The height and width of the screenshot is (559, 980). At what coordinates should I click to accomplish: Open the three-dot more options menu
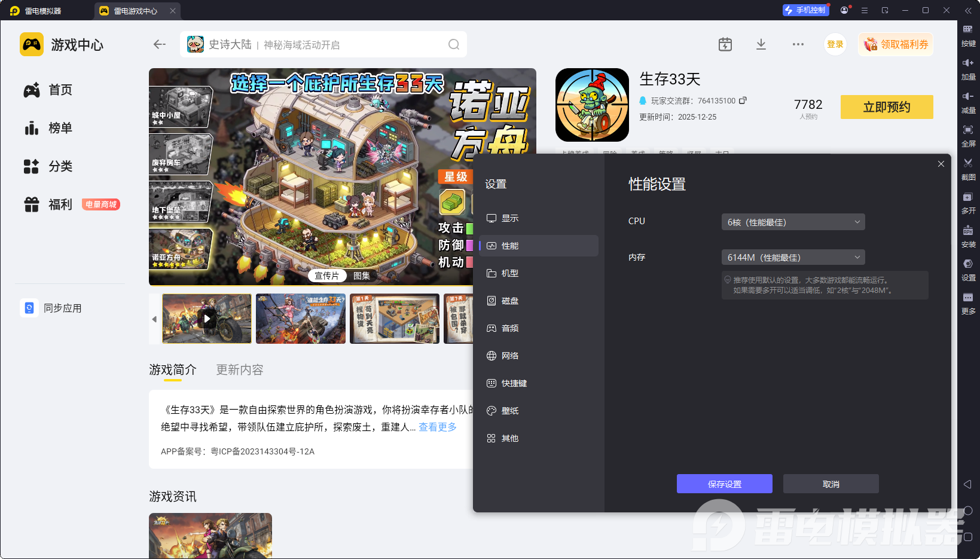(798, 44)
